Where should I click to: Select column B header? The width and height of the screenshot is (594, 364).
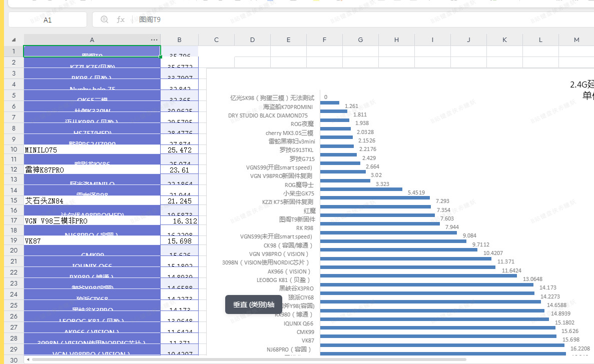point(179,39)
